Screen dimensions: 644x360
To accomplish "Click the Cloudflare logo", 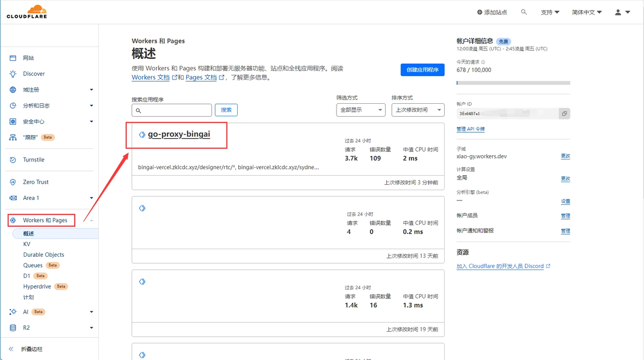I will (x=26, y=11).
